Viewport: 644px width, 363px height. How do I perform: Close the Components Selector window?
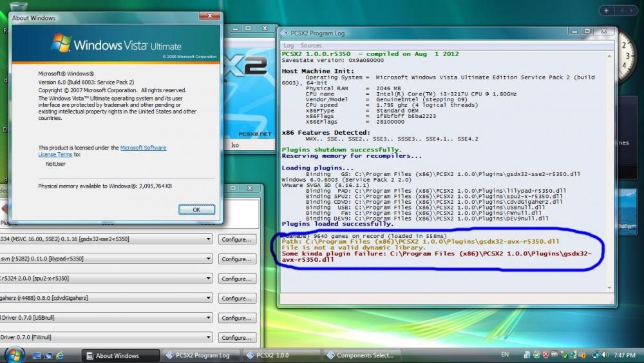point(250,188)
